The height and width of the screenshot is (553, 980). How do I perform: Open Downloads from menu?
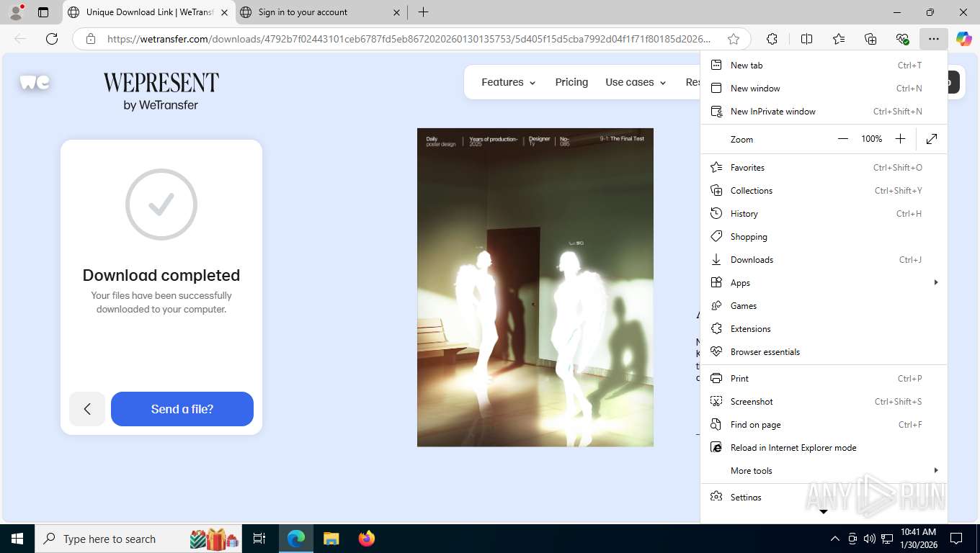(824, 260)
